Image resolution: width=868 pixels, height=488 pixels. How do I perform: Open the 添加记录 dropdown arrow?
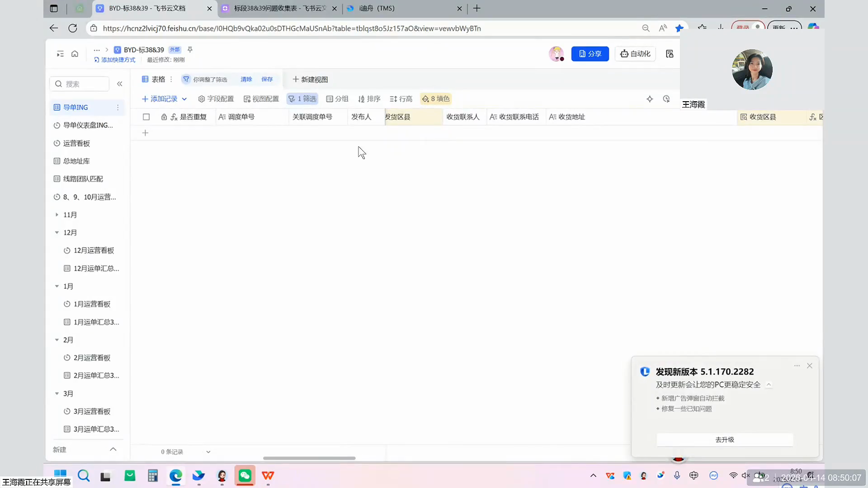point(184,99)
